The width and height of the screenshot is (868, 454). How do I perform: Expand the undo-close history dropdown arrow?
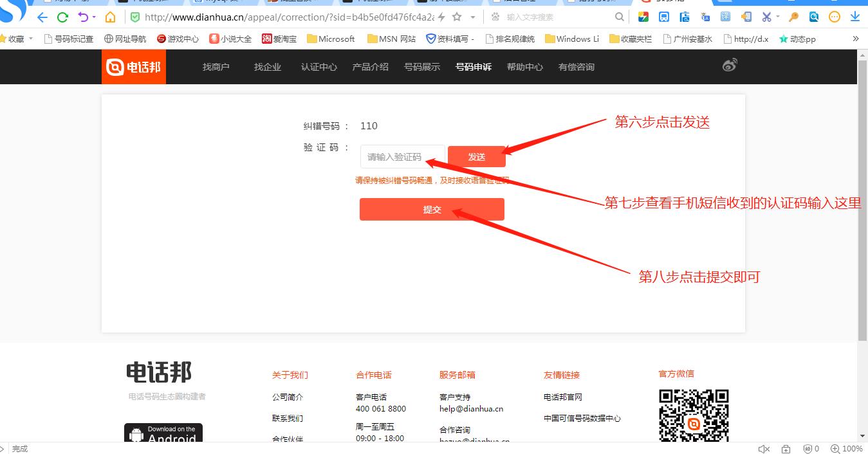[x=94, y=17]
